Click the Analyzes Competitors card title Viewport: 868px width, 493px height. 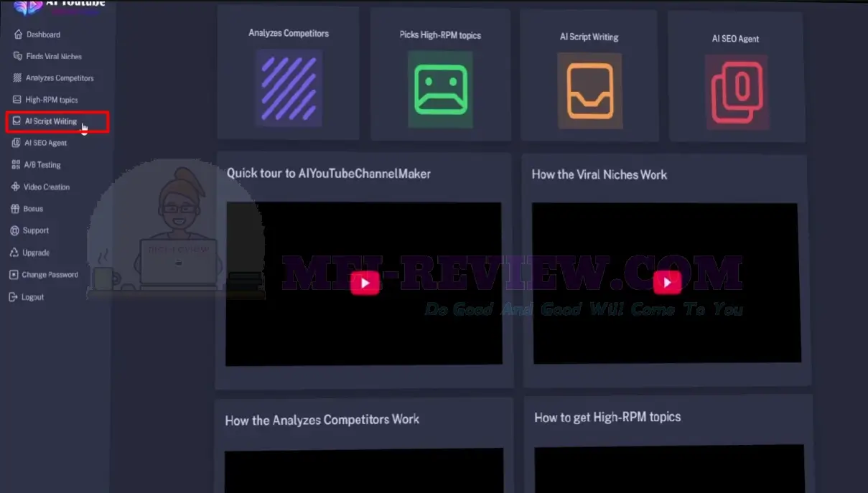pyautogui.click(x=289, y=33)
